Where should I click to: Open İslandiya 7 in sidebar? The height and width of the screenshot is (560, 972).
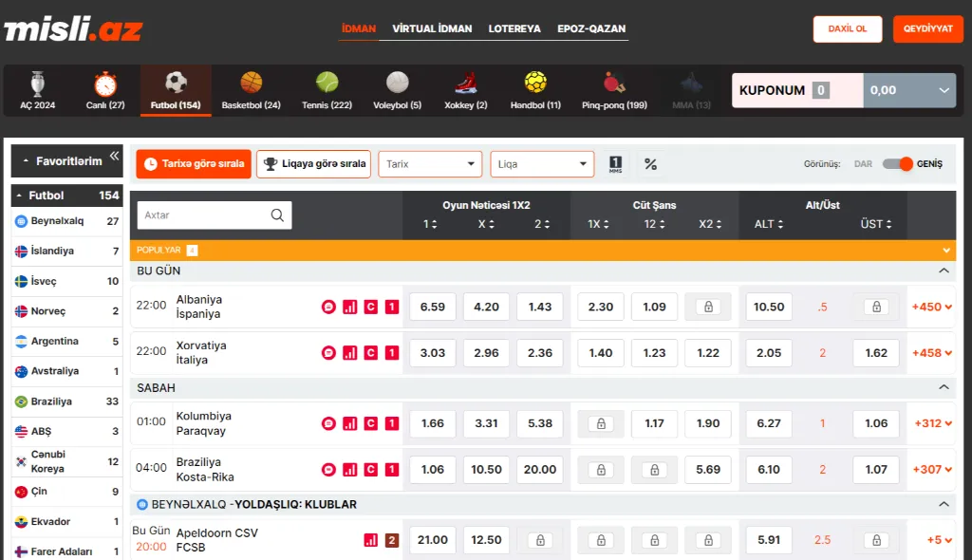pyautogui.click(x=67, y=252)
